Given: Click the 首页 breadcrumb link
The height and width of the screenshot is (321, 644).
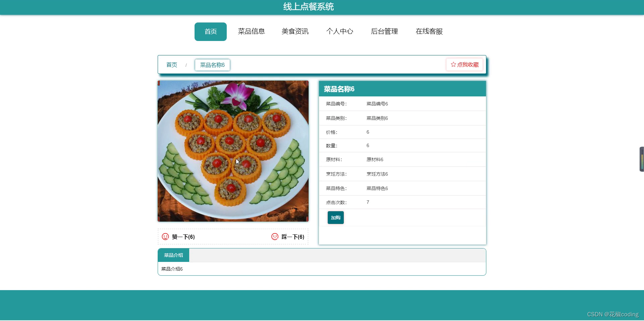Looking at the screenshot, I should 171,65.
